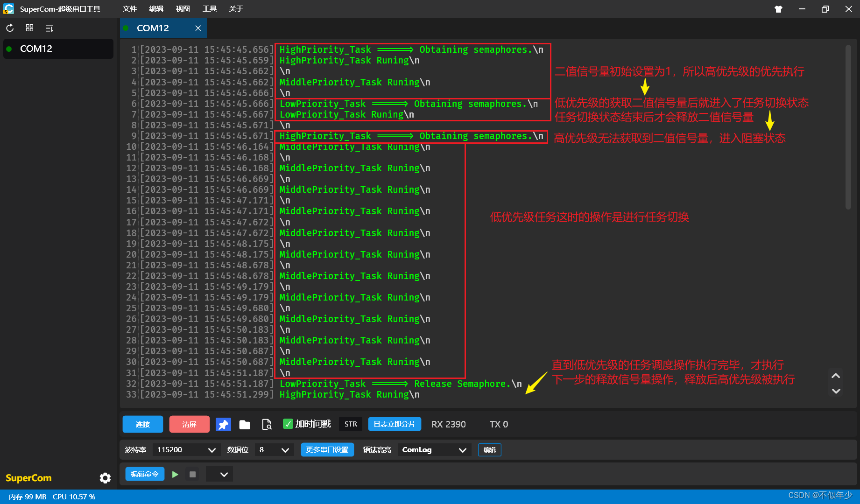Open the 波特率 115200 dropdown
This screenshot has width=860, height=504.
click(x=186, y=450)
